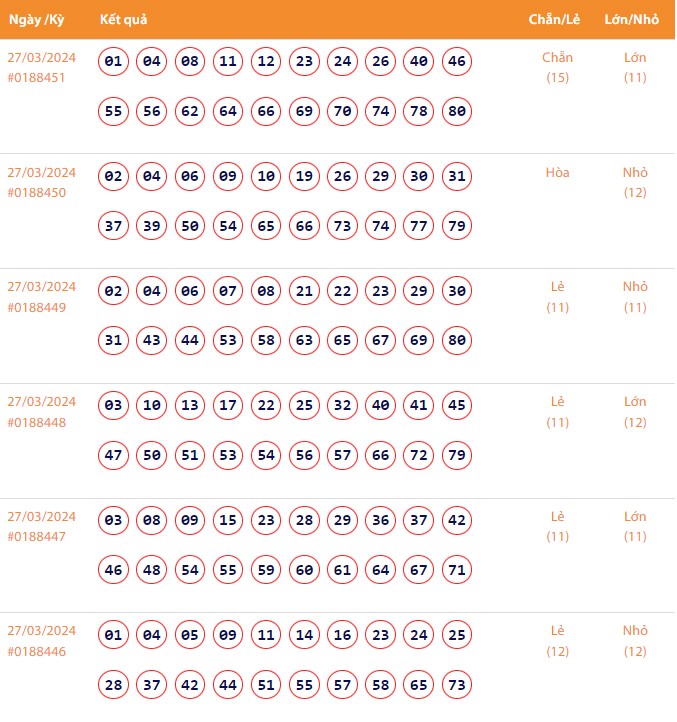Click ball 46 in draw #0188451
Screen dimensions: 677x722
457,62
